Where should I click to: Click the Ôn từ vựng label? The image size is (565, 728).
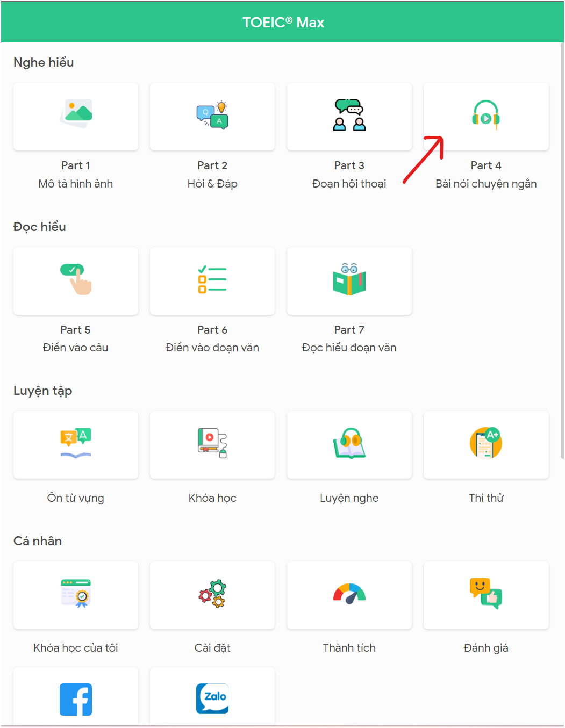point(76,498)
